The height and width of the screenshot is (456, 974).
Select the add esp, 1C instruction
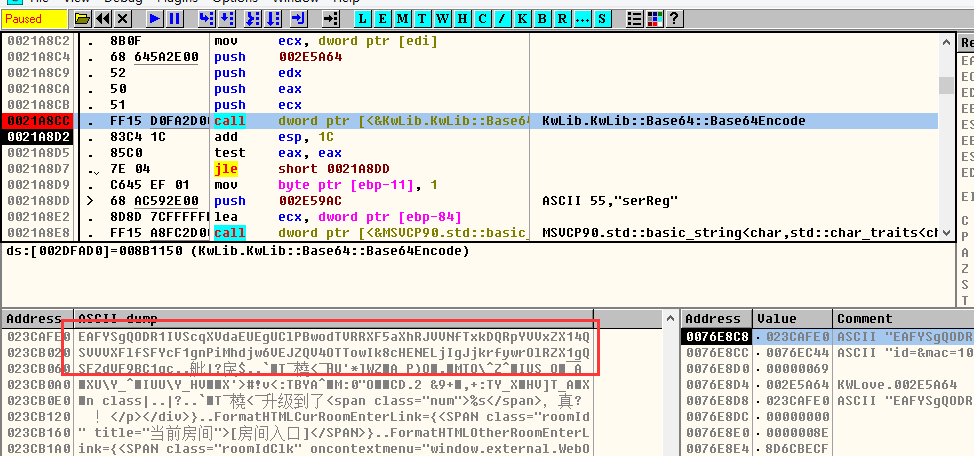click(276, 137)
